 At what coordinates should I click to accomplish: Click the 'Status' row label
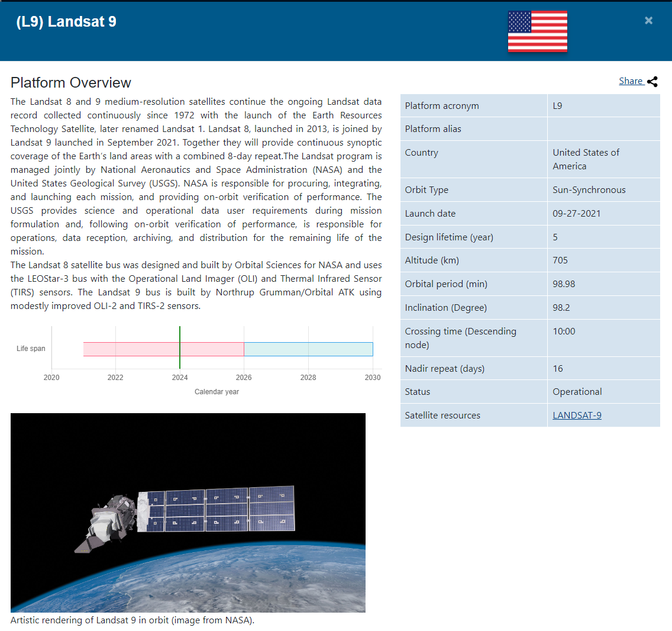point(418,391)
